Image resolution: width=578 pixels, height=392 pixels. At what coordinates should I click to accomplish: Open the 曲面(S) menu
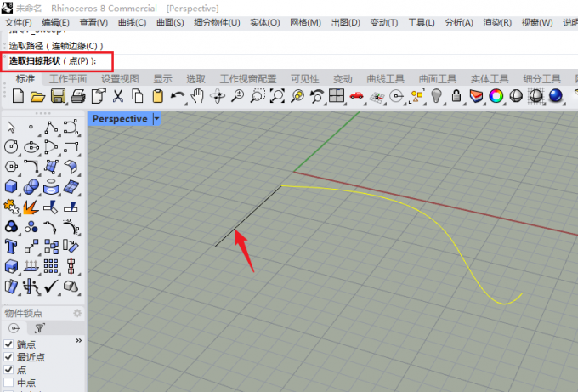tap(170, 23)
